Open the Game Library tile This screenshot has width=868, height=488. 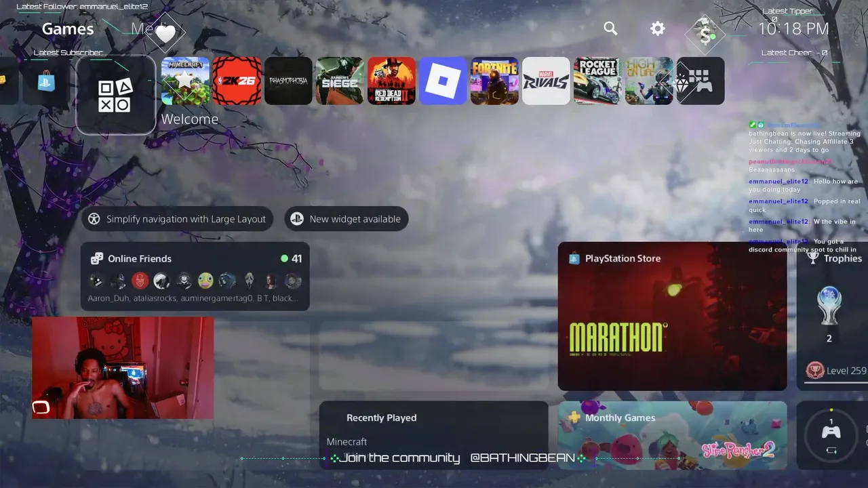click(701, 81)
